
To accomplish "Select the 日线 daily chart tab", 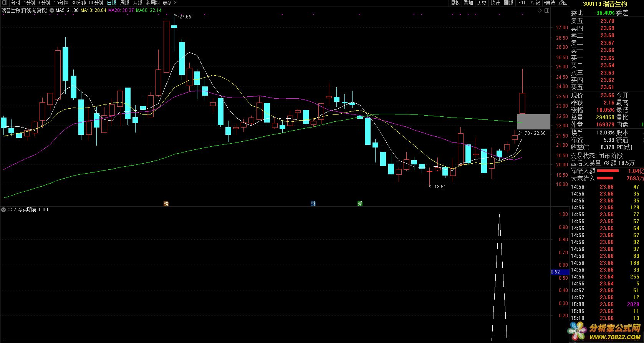I will pyautogui.click(x=111, y=3).
